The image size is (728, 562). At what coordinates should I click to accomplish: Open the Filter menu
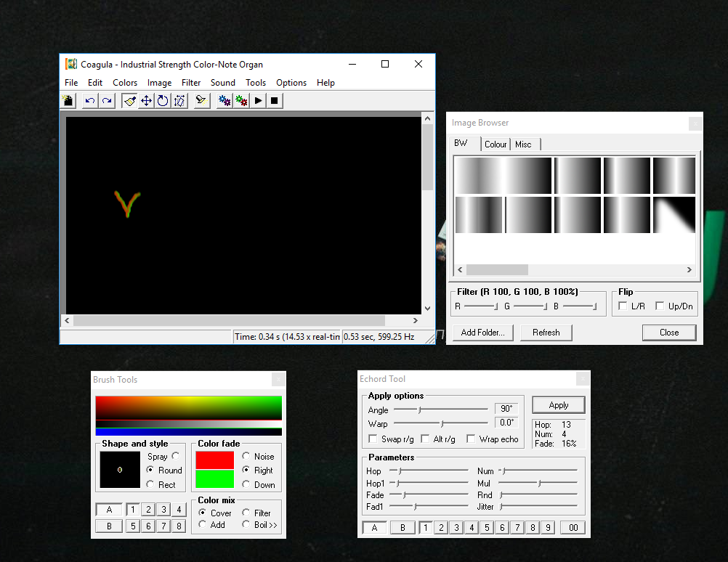(191, 83)
